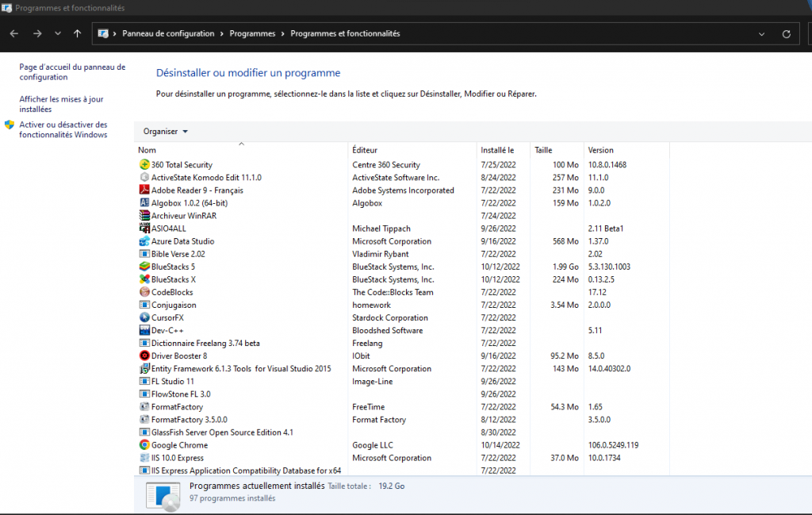The image size is (812, 515).
Task: Select IIS Express Application Compatibility Database row
Action: click(x=401, y=471)
